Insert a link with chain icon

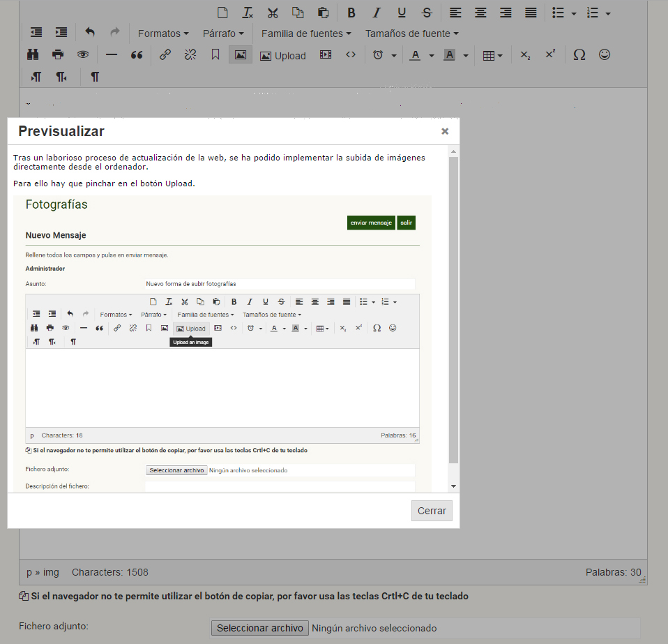[x=165, y=54]
